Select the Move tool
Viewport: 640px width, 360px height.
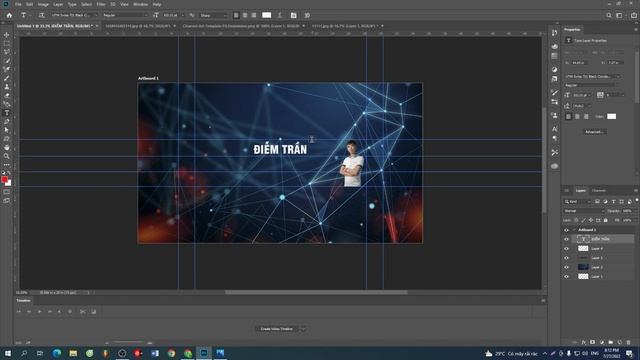[7, 35]
